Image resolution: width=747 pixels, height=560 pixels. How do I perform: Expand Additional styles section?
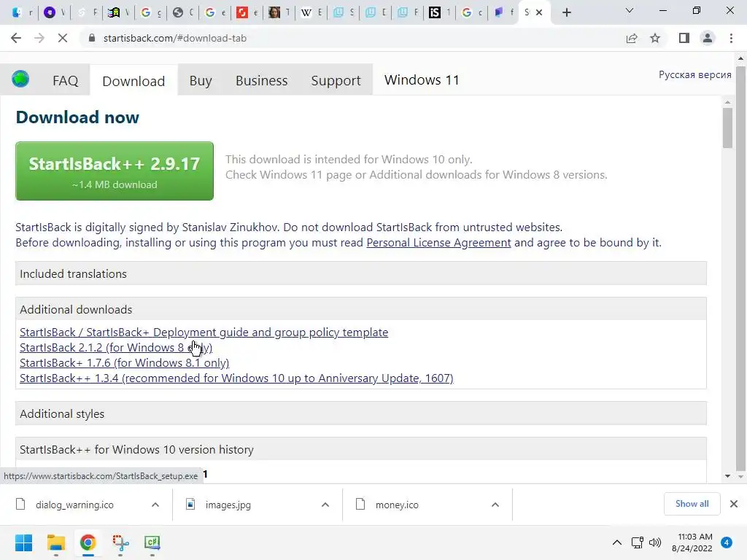(360, 414)
